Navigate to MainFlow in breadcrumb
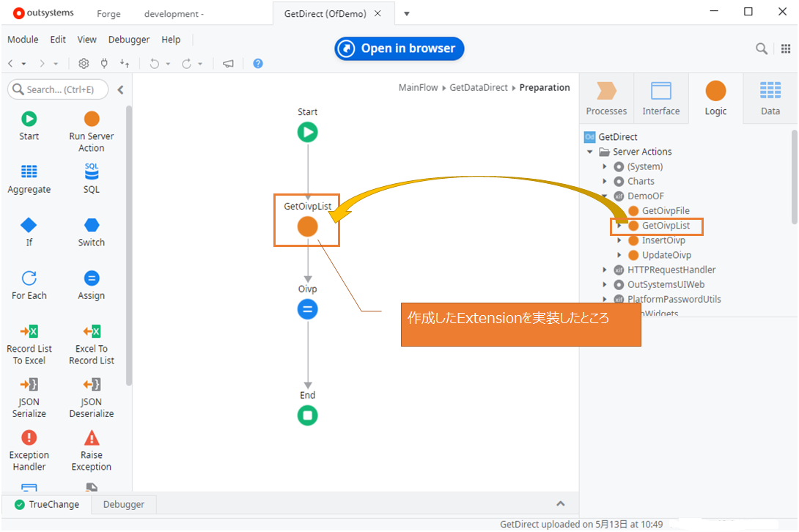This screenshot has height=532, width=799. coord(418,87)
